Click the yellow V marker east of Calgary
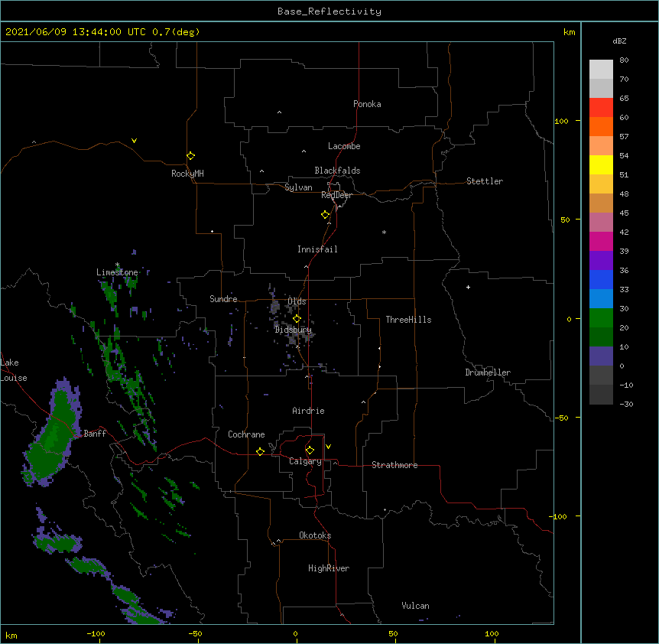659x644 pixels. 328,447
